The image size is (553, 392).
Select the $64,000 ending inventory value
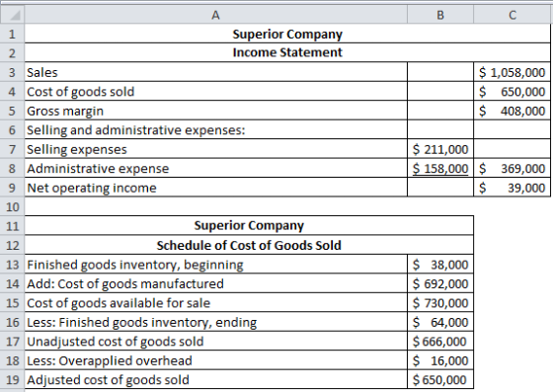[x=440, y=322]
